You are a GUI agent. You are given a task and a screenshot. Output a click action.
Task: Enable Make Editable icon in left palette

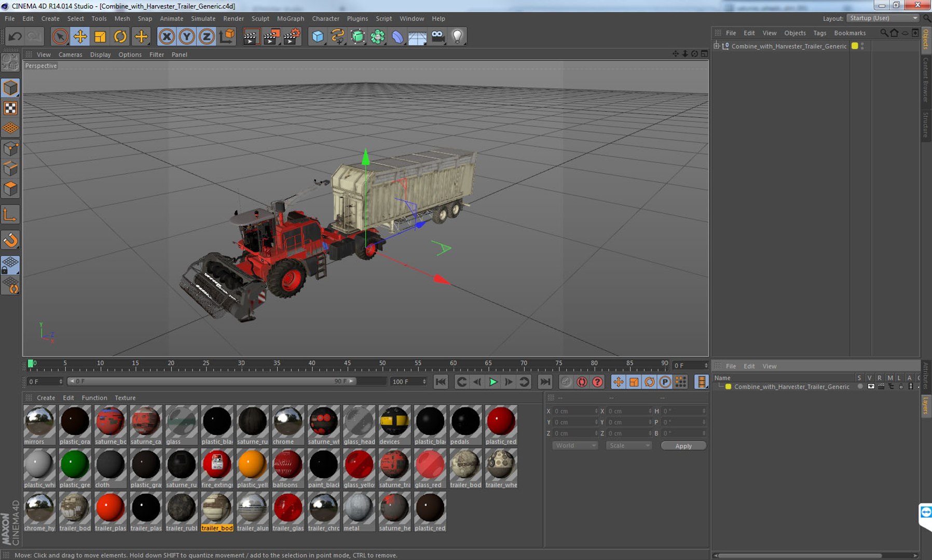[10, 62]
